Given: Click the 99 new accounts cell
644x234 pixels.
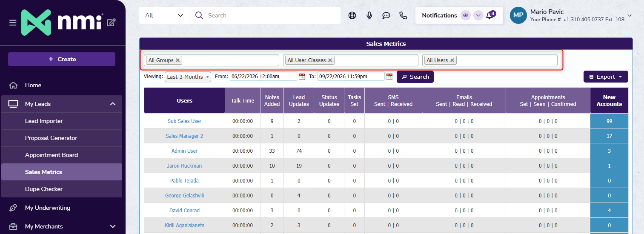Looking at the screenshot, I should click(609, 121).
